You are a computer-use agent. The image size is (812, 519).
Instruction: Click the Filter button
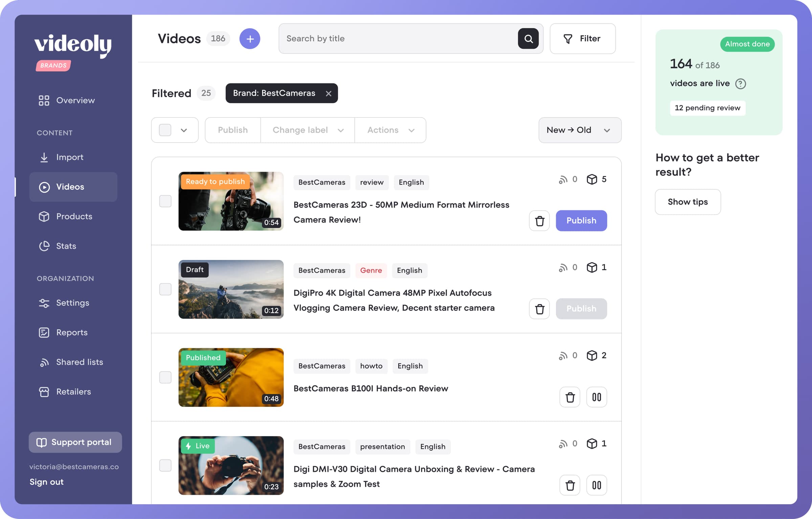pyautogui.click(x=583, y=39)
